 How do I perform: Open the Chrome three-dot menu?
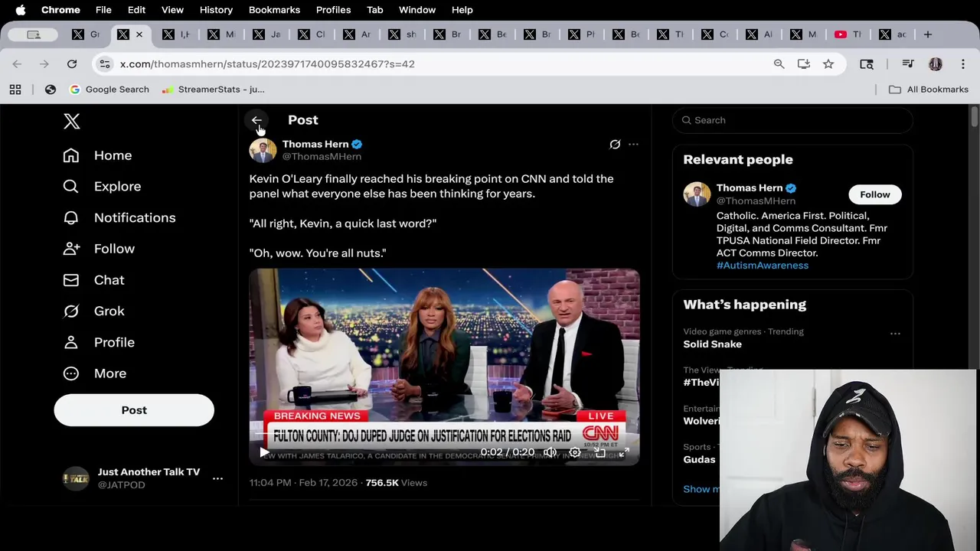coord(963,64)
